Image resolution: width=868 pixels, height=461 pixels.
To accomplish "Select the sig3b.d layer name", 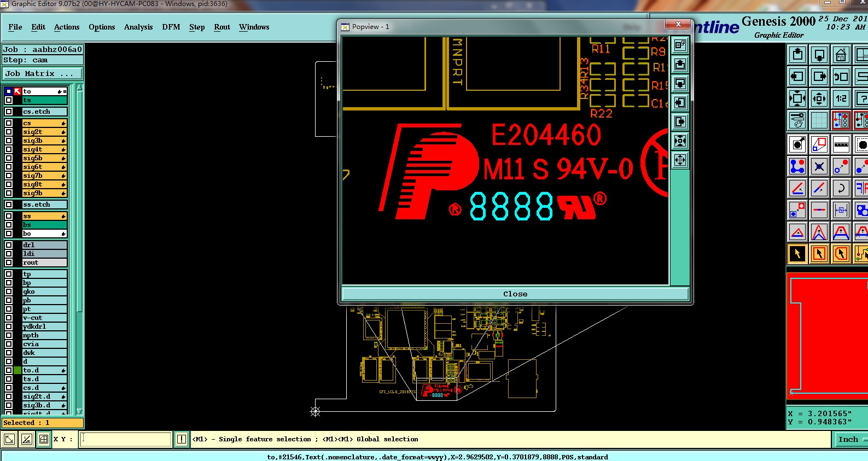I will click(x=45, y=405).
